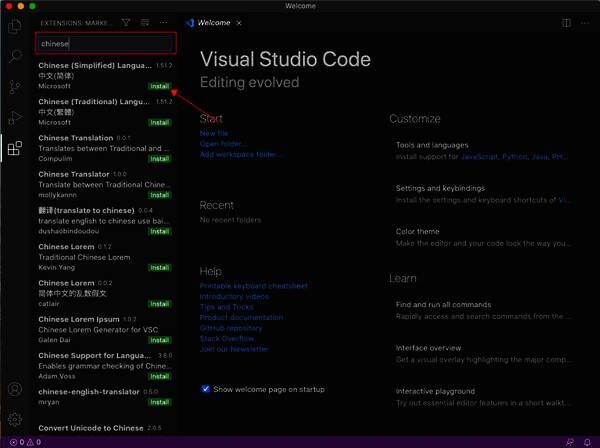Uncheck Show welcome page on startup
Image resolution: width=600 pixels, height=448 pixels.
point(205,389)
